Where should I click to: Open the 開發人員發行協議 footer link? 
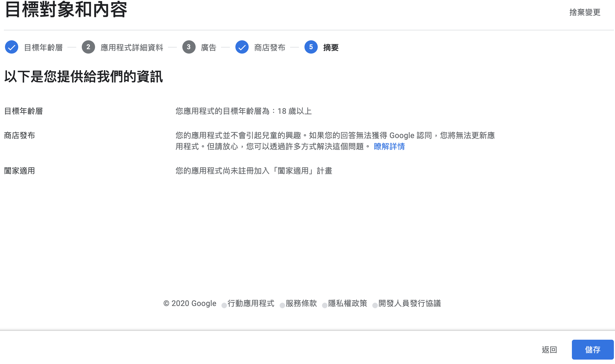(409, 303)
